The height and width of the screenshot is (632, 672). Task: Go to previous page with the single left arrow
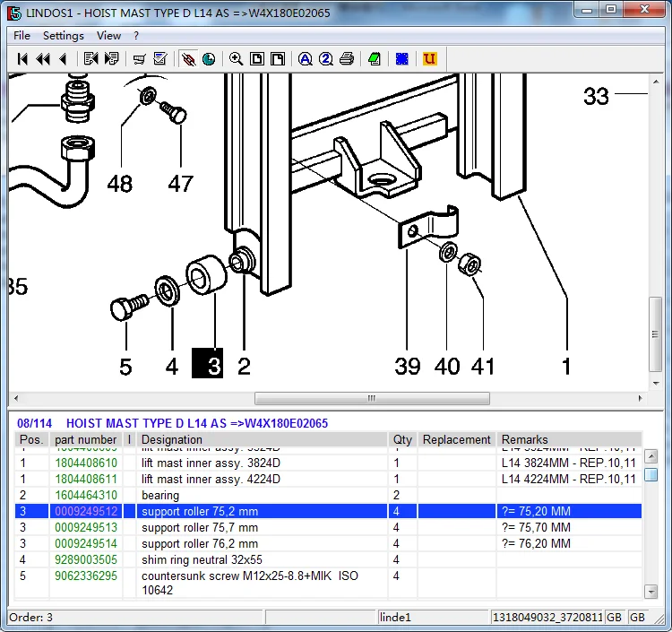63,59
